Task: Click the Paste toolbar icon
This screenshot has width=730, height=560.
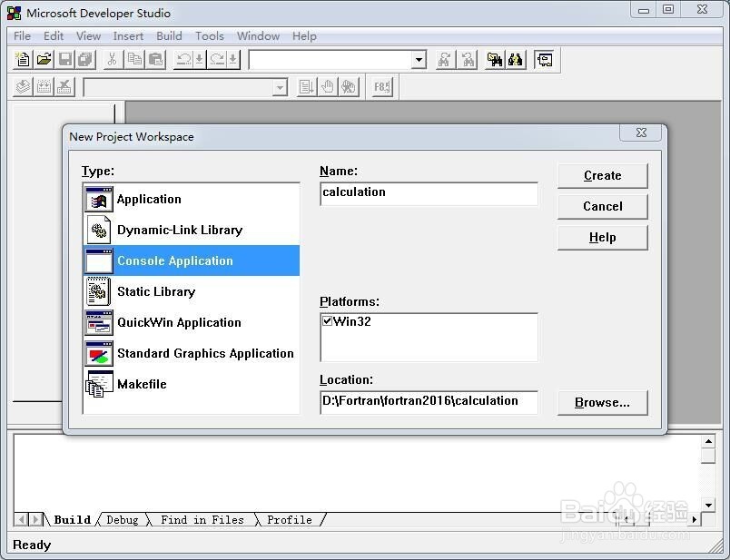Action: [x=156, y=60]
